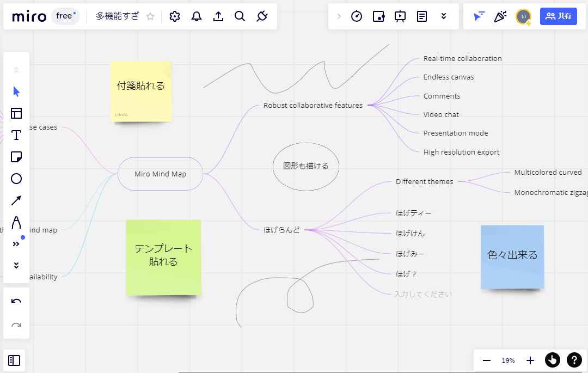Expand the toolbar downward chevron
Screen dimensions: 588x373
pyautogui.click(x=16, y=265)
